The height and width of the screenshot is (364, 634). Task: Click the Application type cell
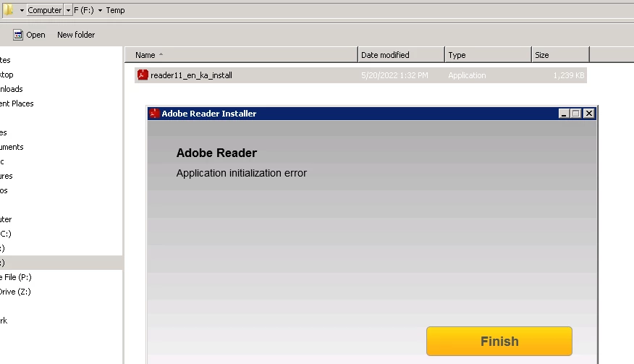tap(467, 75)
